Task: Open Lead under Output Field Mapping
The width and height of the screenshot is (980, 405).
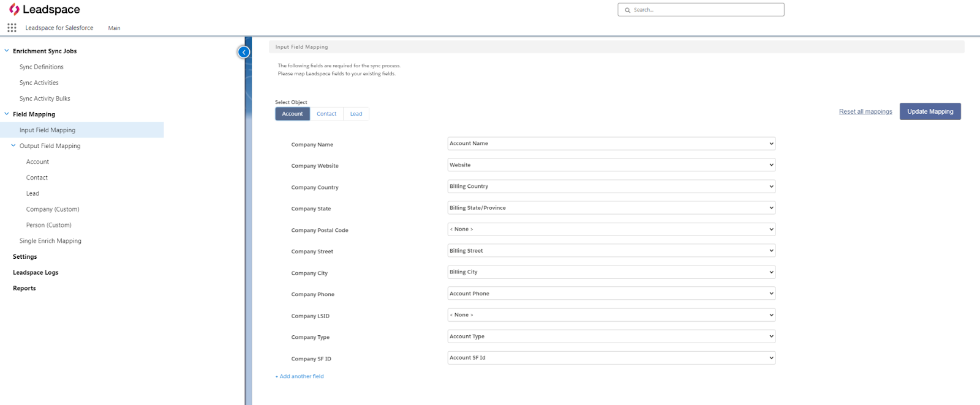Action: (x=32, y=193)
